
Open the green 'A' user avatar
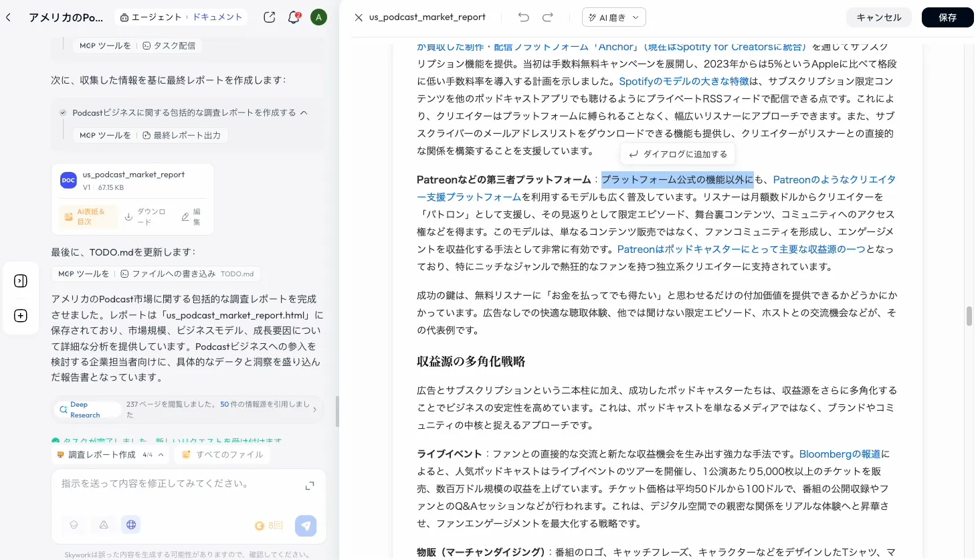(x=319, y=17)
